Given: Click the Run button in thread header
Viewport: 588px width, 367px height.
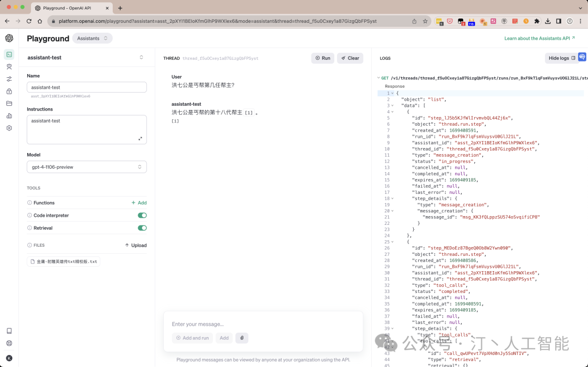Looking at the screenshot, I should (323, 58).
